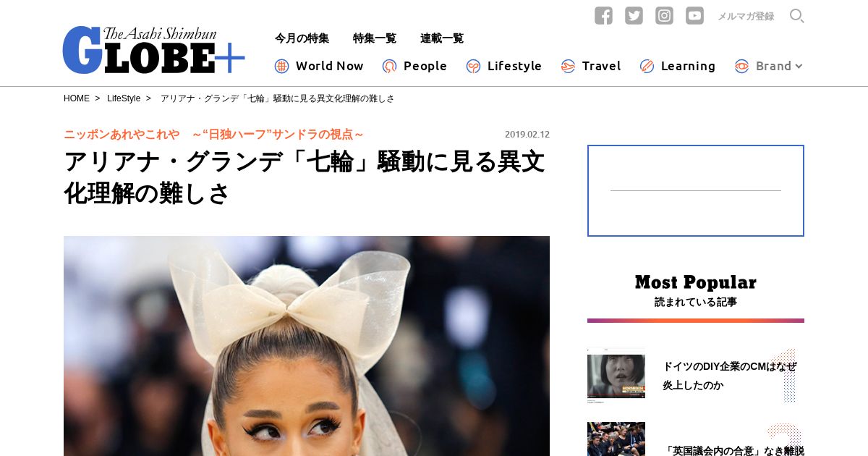Click the Brand category icon
Screen dimensions: 868x456
[x=741, y=66]
